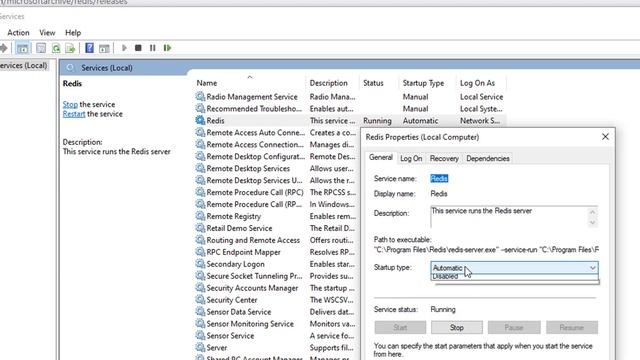Viewport: 640px width, 360px height.
Task: Select Recommended Troubleshooting Service row
Action: pos(350,109)
